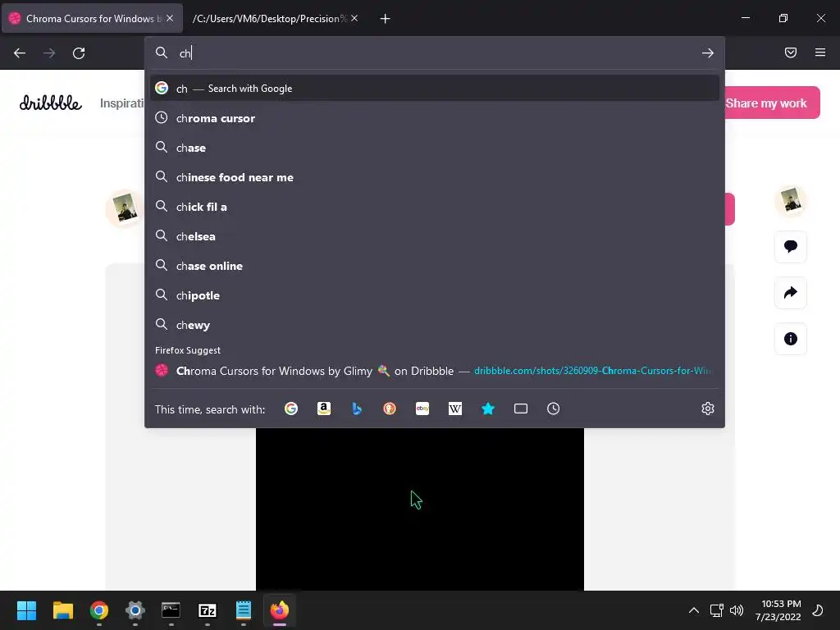
Task: Search this time with DuckDuckGo
Action: pyautogui.click(x=390, y=409)
